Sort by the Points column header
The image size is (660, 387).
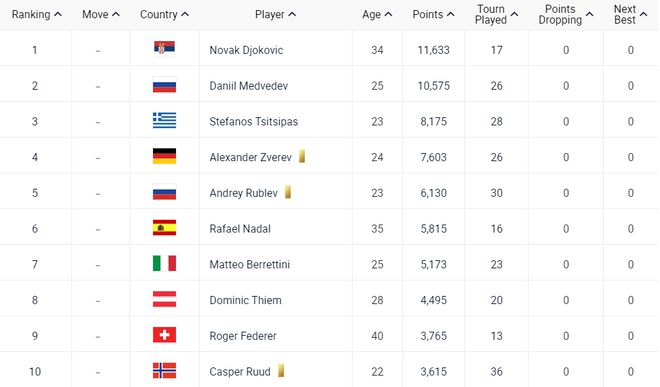433,14
